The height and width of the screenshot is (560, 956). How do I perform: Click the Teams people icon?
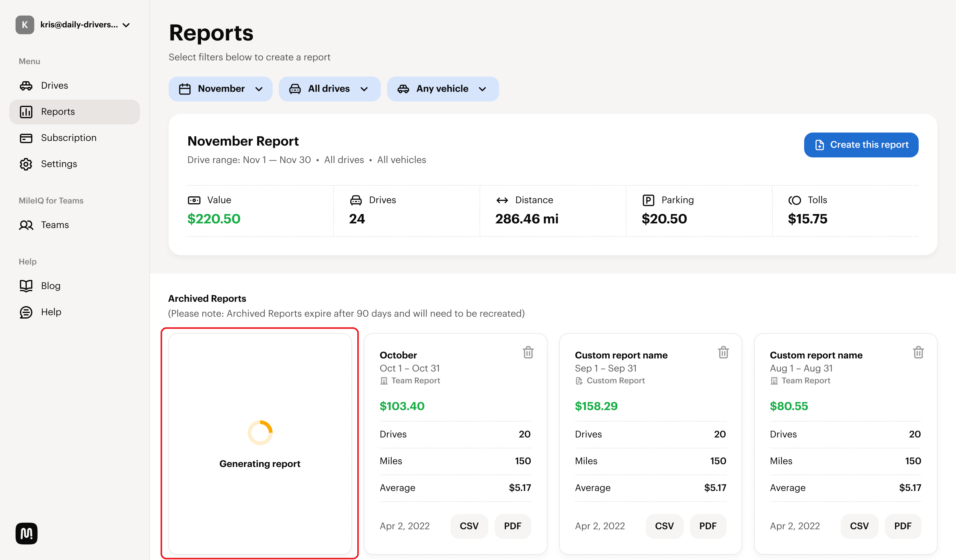26,225
